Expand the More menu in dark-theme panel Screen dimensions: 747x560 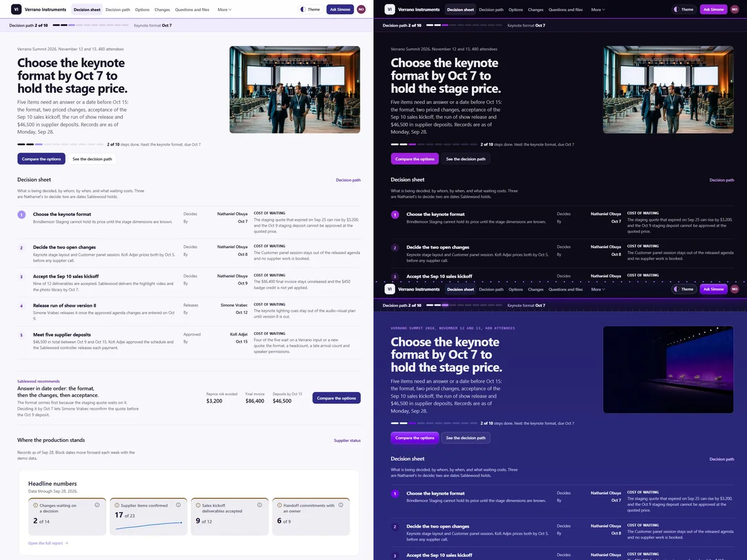598,9
